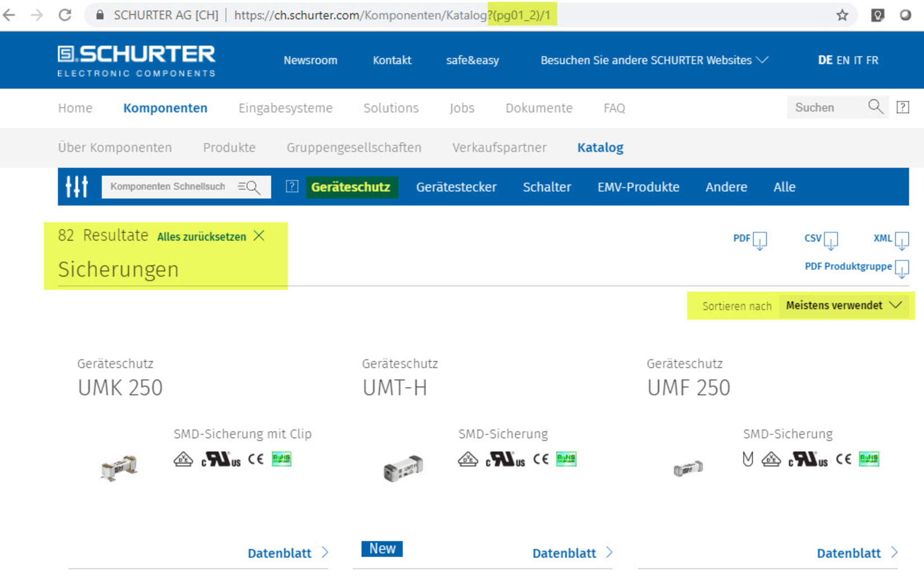The height and width of the screenshot is (585, 924).
Task: Open the 'Meistens verwendet' sort dropdown
Action: click(x=844, y=306)
